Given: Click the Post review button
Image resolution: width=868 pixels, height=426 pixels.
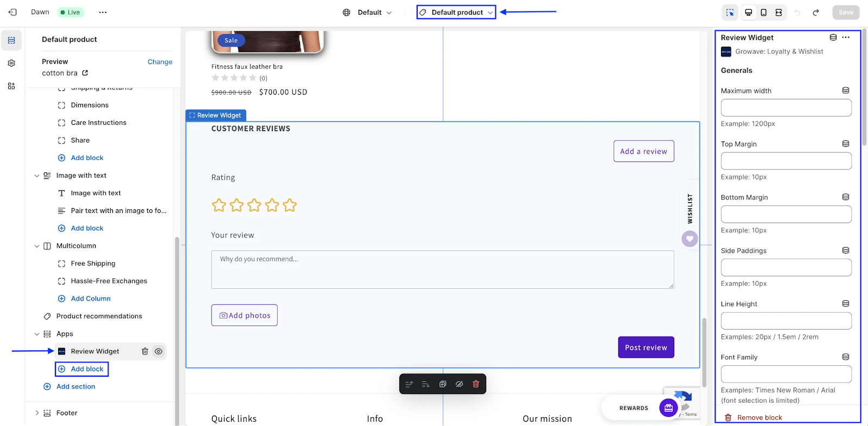Looking at the screenshot, I should pyautogui.click(x=646, y=347).
